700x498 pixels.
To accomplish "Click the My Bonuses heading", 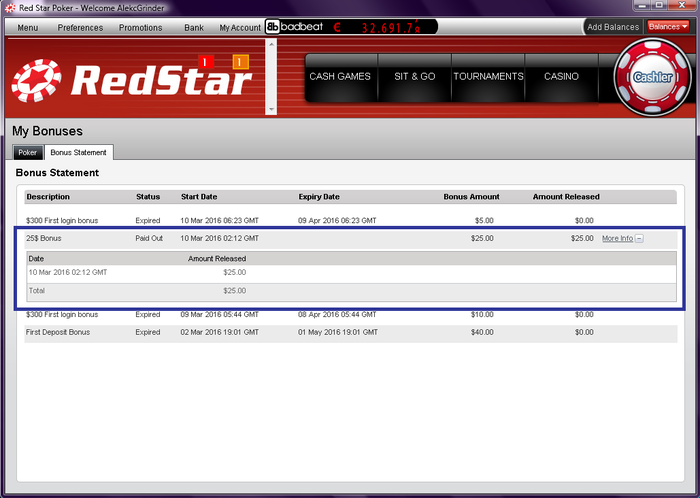I will pyautogui.click(x=47, y=131).
